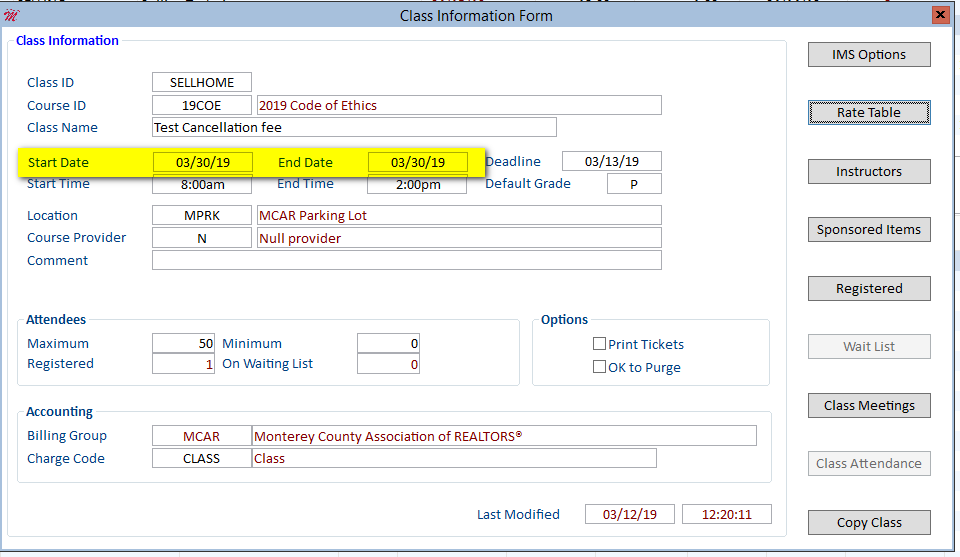The height and width of the screenshot is (557, 960).
Task: Select the Default Grade field
Action: pyautogui.click(x=634, y=184)
